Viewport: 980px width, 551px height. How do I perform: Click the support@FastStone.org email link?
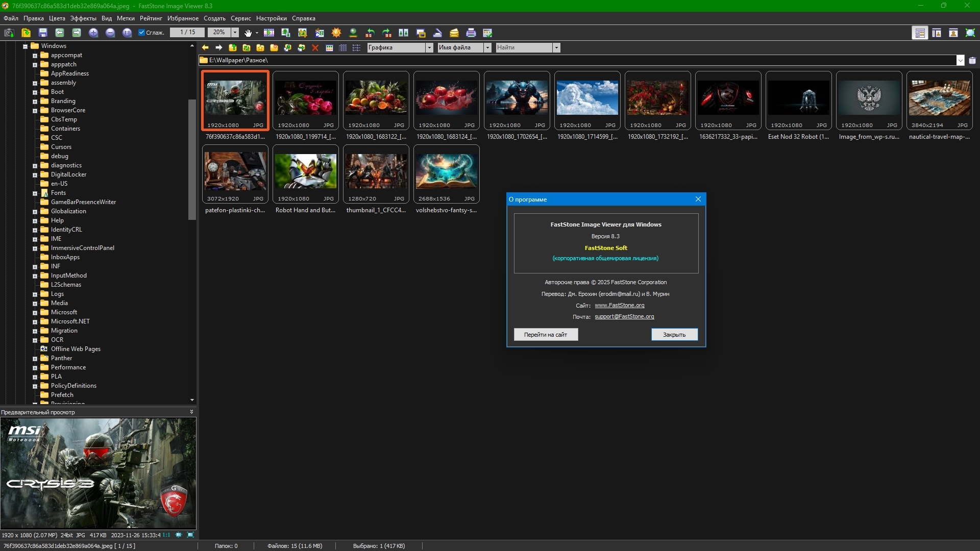624,317
